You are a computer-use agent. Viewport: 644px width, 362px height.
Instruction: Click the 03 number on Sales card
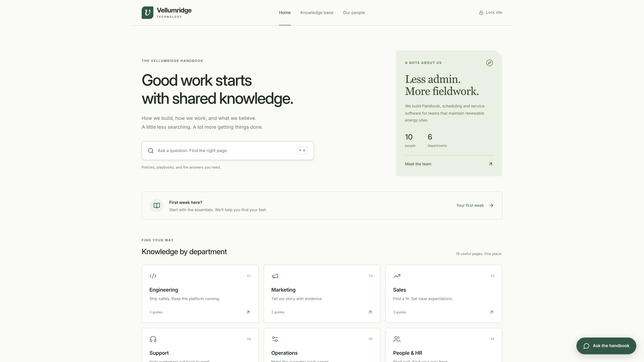tap(492, 276)
